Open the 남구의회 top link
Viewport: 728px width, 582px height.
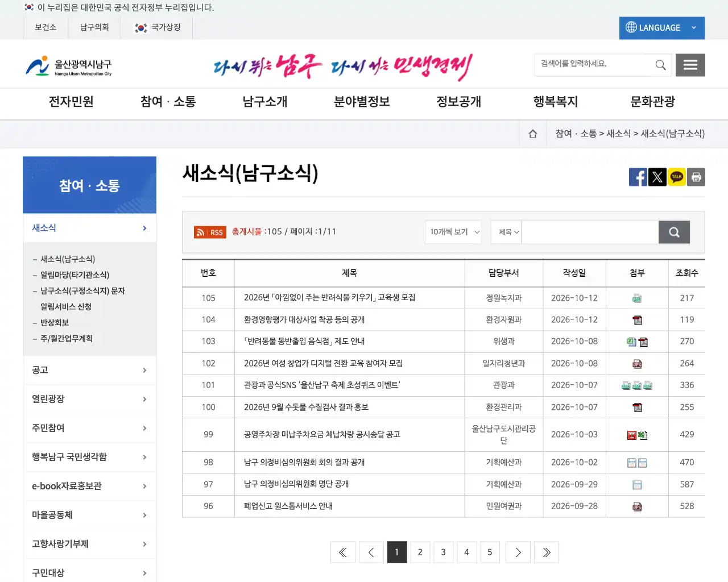coord(94,27)
